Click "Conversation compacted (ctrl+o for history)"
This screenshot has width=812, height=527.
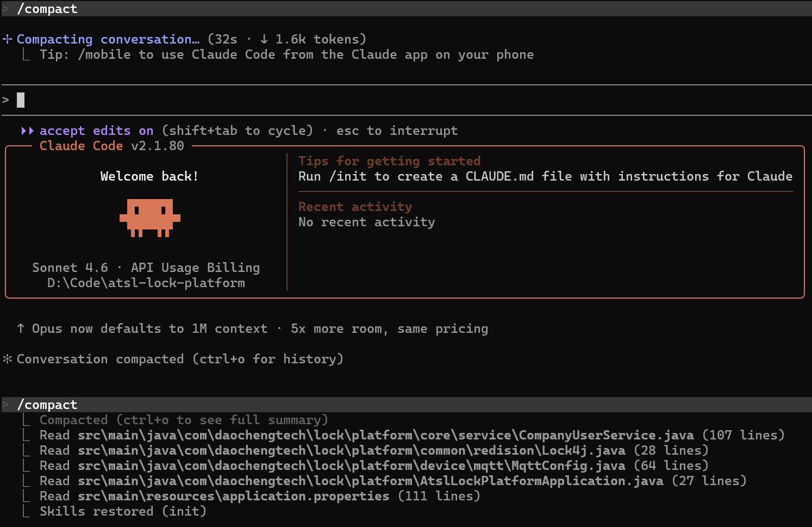[x=180, y=359]
